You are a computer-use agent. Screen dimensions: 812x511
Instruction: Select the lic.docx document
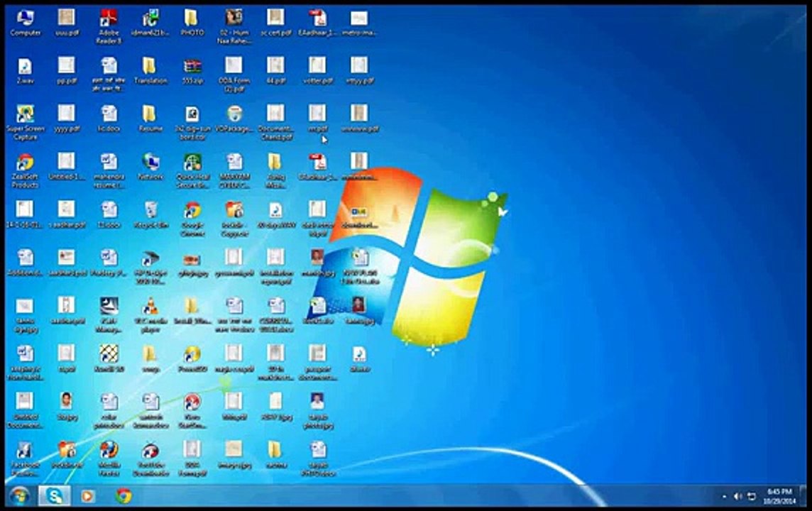[109, 119]
